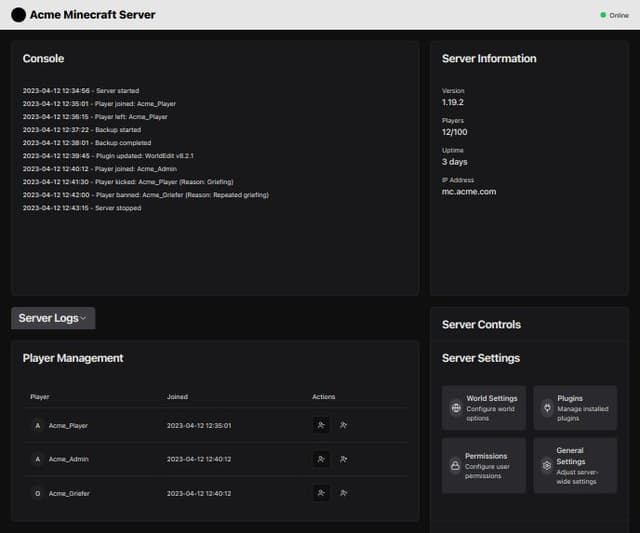Open Permissions via the lock icon
Image resolution: width=640 pixels, height=533 pixels.
[456, 465]
